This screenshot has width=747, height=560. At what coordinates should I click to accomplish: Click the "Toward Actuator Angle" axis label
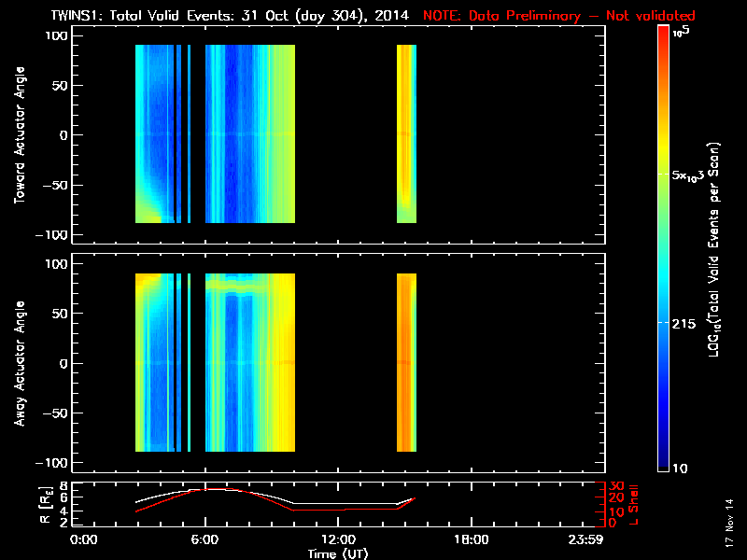tap(19, 135)
